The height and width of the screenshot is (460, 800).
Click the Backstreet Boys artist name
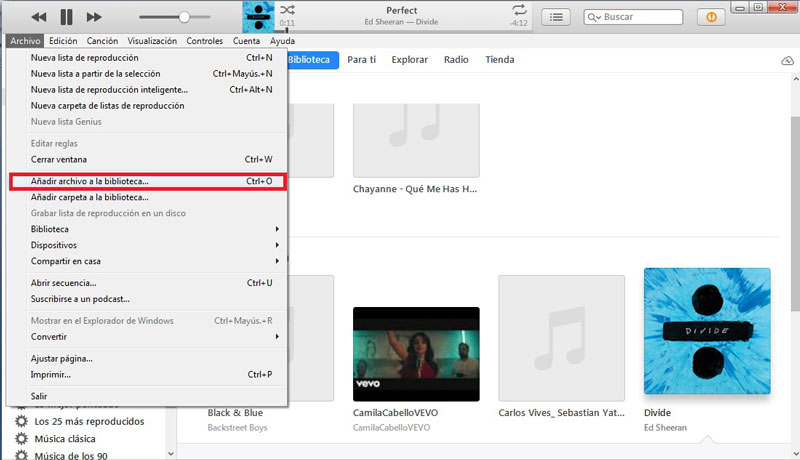[x=237, y=427]
